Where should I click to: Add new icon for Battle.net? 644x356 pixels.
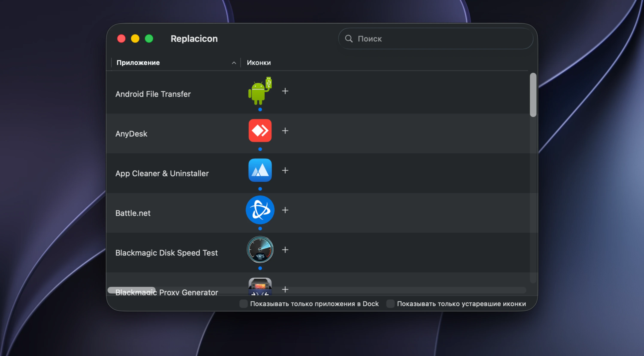point(285,210)
